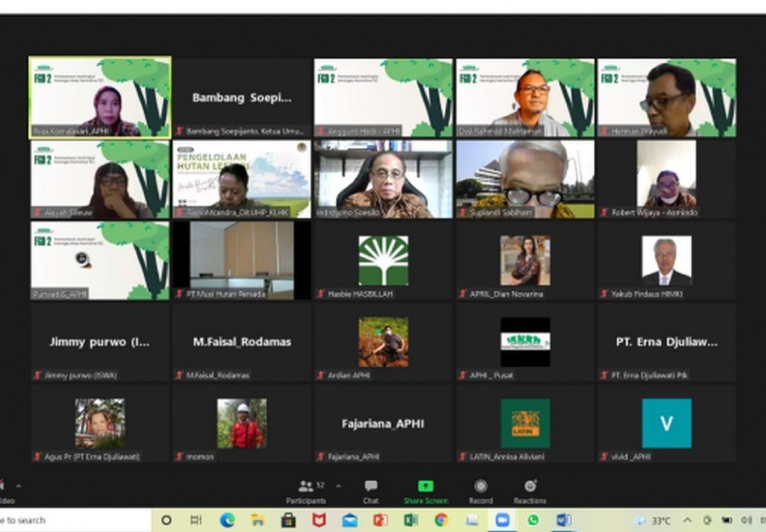Open the Zoom Chat panel
766x532 pixels.
pyautogui.click(x=371, y=491)
